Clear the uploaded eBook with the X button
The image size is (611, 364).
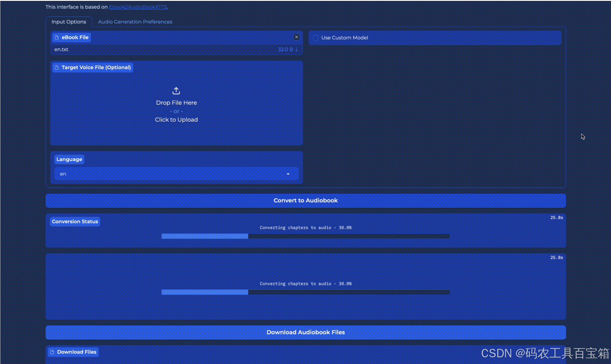296,37
